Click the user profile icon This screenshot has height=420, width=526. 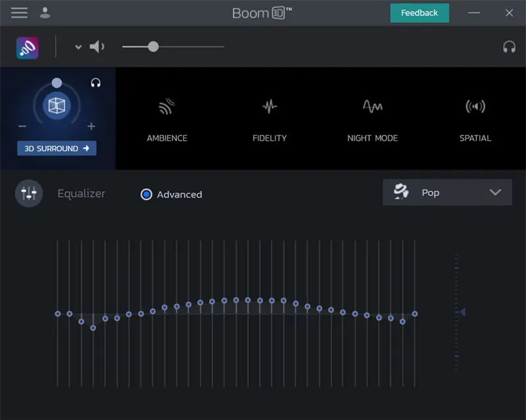(43, 12)
